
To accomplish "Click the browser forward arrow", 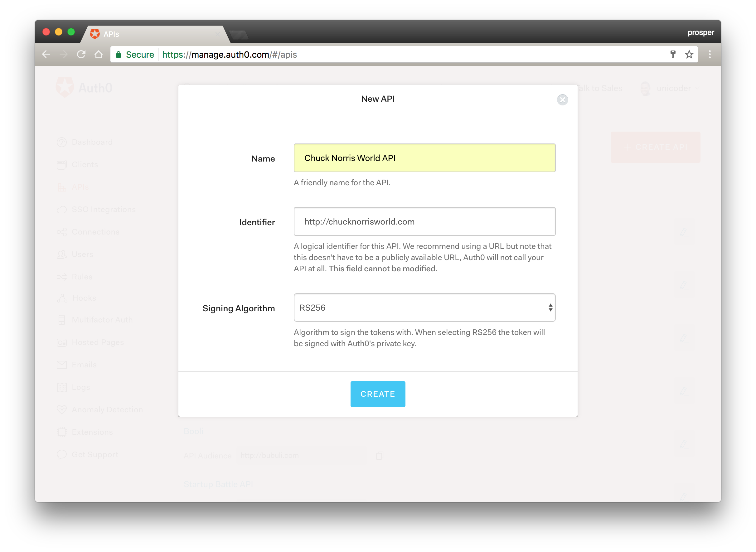I will point(64,55).
